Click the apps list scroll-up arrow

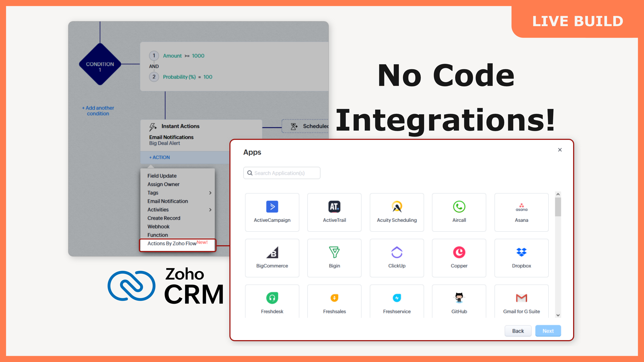tap(558, 194)
